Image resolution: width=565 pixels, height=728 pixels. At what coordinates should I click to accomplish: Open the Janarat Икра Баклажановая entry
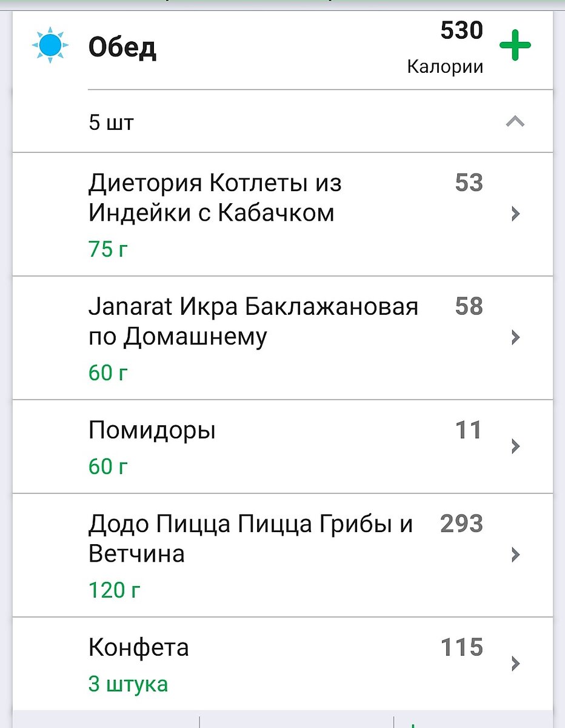282,338
